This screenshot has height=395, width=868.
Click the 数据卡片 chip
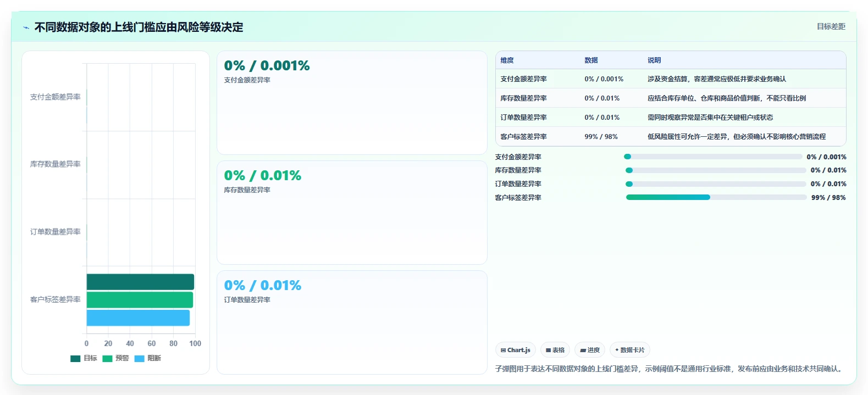[x=630, y=350]
